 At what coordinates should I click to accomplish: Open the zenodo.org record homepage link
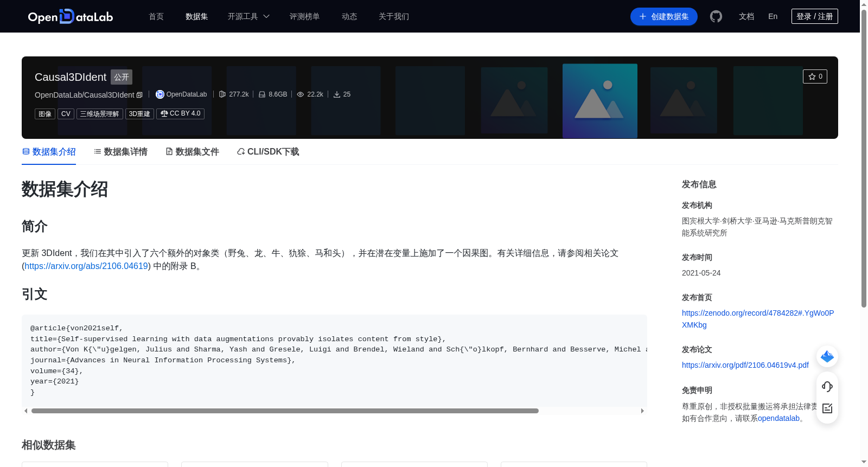[x=758, y=319]
